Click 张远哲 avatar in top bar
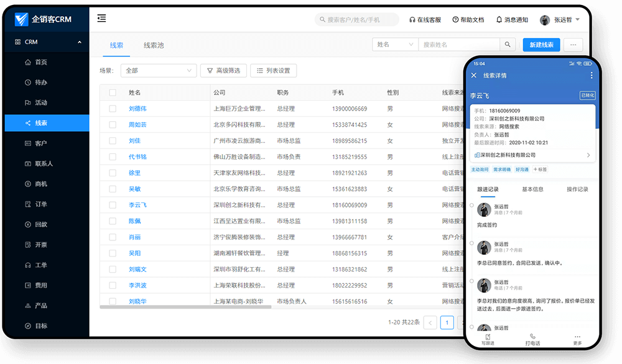The width and height of the screenshot is (622, 364). pyautogui.click(x=545, y=20)
